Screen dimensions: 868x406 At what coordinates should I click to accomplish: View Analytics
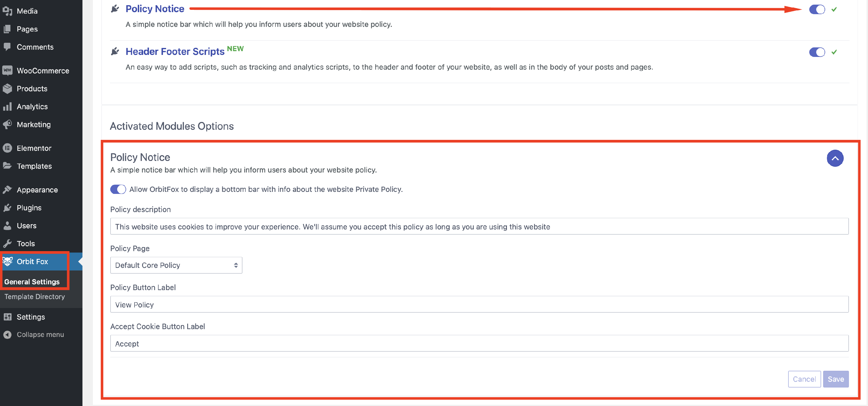pyautogui.click(x=32, y=106)
